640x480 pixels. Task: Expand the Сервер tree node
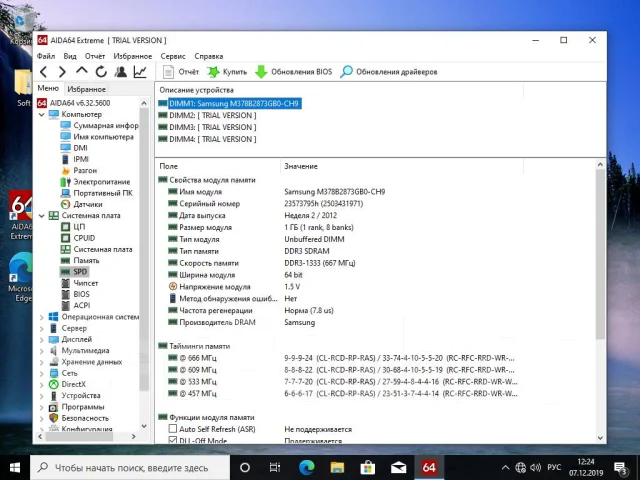tap(42, 328)
